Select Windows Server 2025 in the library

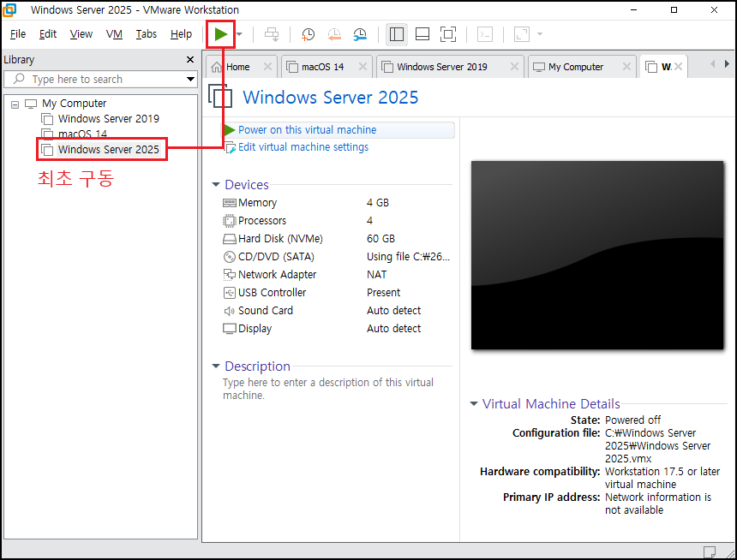(x=109, y=150)
